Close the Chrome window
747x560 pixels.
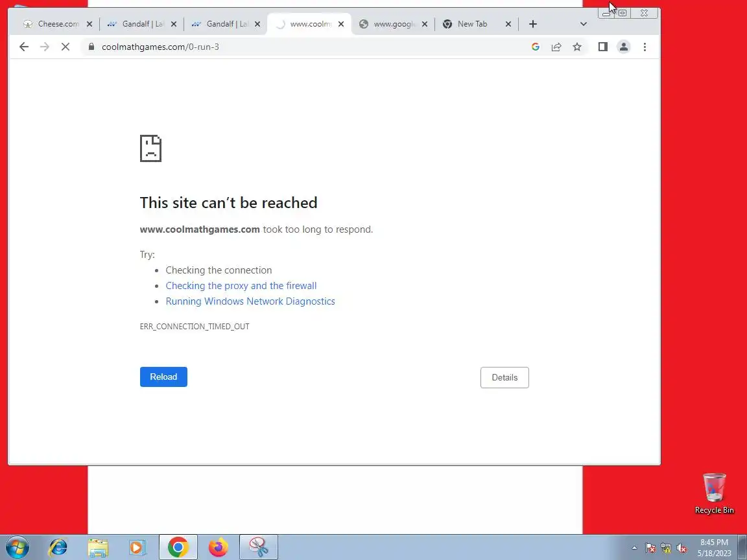point(644,13)
